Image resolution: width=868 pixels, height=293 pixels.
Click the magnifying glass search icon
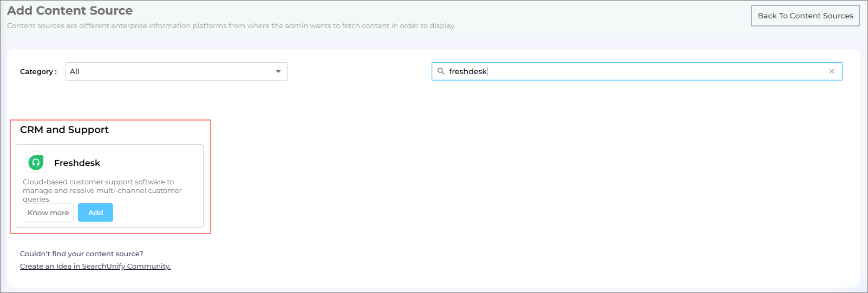click(x=441, y=71)
